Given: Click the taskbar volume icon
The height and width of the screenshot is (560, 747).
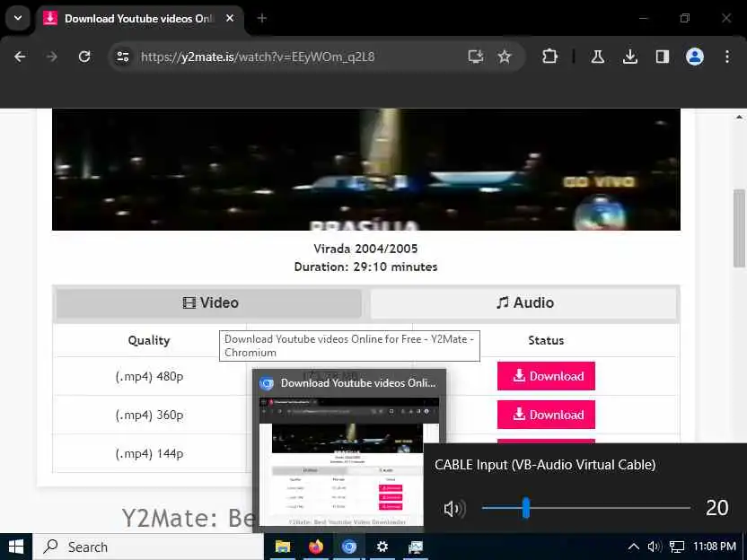Looking at the screenshot, I should pos(655,547).
